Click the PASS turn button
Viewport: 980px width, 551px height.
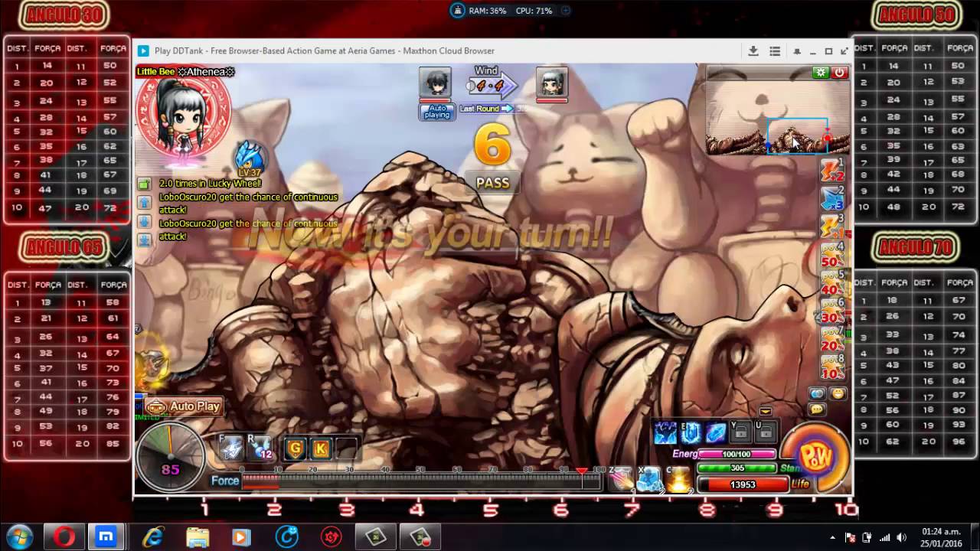tap(492, 183)
